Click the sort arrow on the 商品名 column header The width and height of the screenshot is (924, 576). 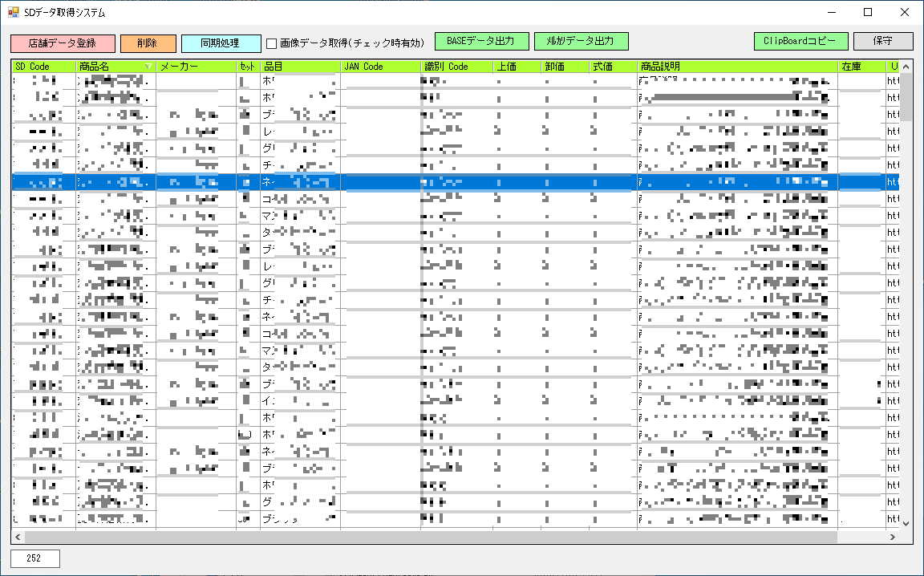point(148,66)
